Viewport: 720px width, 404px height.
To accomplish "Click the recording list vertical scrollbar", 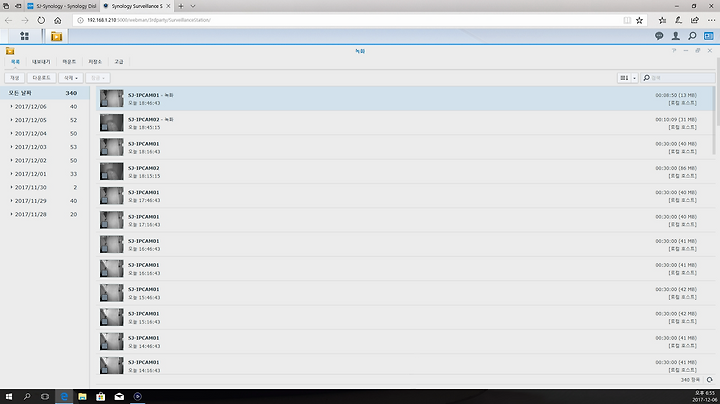I will (714, 121).
